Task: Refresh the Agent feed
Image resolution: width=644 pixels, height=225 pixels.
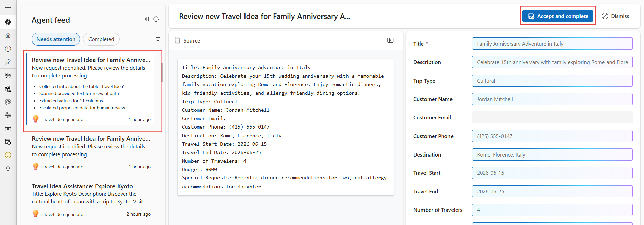Action: pyautogui.click(x=156, y=19)
